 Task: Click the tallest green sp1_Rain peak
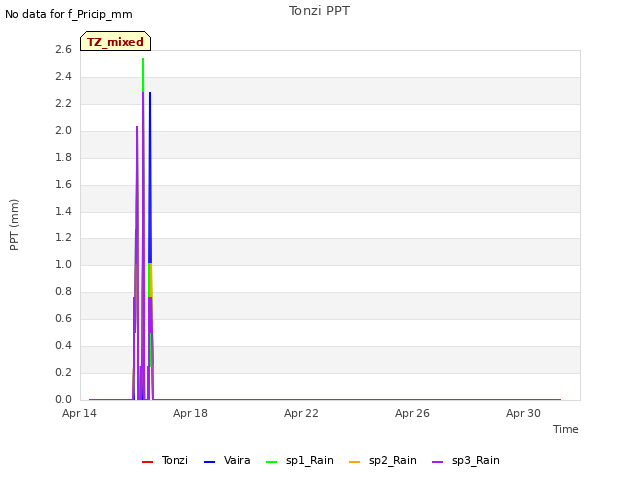pyautogui.click(x=143, y=73)
